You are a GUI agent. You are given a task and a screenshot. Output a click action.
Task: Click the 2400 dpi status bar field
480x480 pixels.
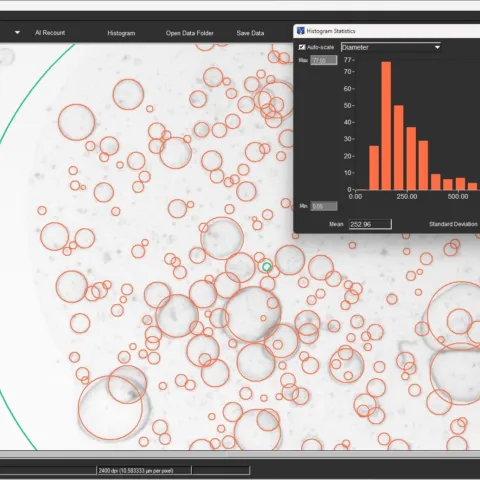coord(144,470)
